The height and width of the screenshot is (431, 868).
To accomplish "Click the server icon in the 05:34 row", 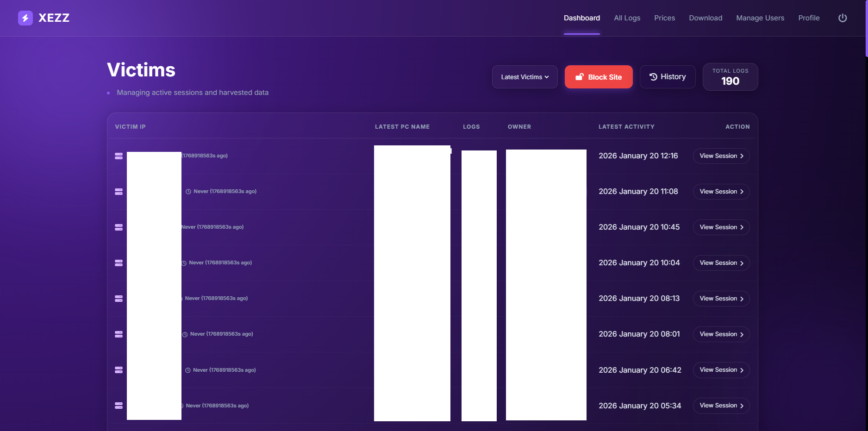I will [119, 406].
